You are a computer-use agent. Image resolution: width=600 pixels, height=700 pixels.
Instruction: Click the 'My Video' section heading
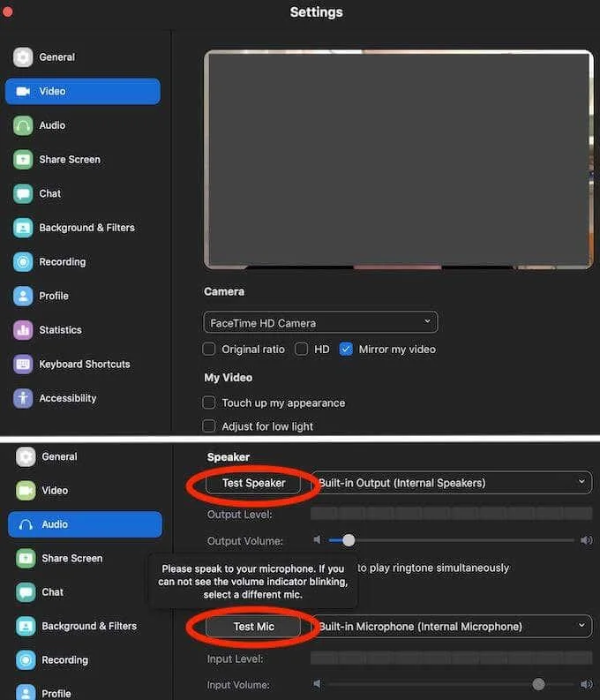(x=228, y=378)
